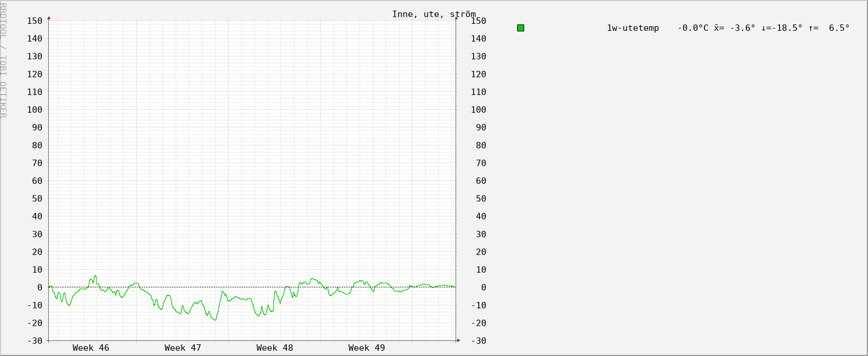Click the 0 label on right y-axis
Image resolution: width=868 pixels, height=356 pixels.
[483, 287]
